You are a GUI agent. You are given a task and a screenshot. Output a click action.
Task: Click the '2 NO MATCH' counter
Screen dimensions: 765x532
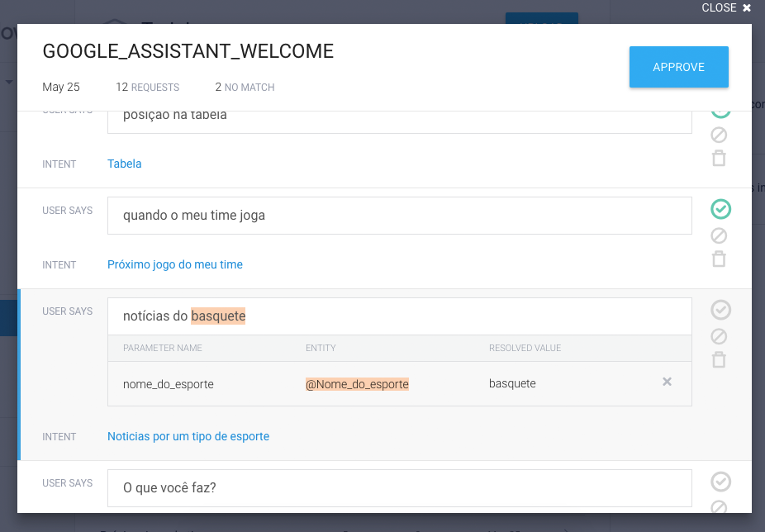click(x=245, y=87)
